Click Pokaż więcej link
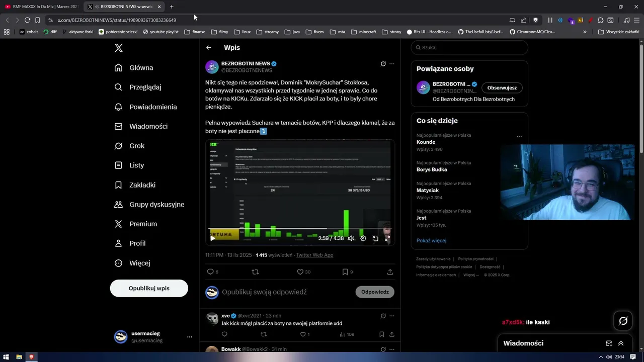 pyautogui.click(x=431, y=240)
